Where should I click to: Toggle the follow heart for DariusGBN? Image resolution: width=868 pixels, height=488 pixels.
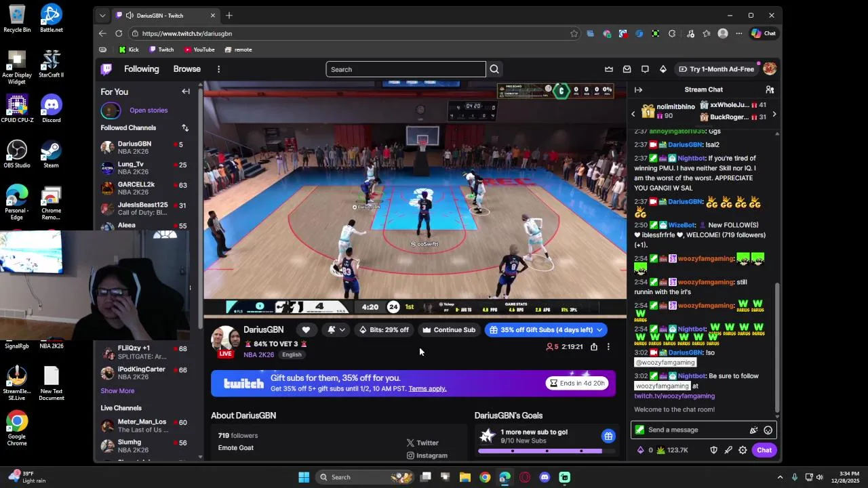pos(306,330)
